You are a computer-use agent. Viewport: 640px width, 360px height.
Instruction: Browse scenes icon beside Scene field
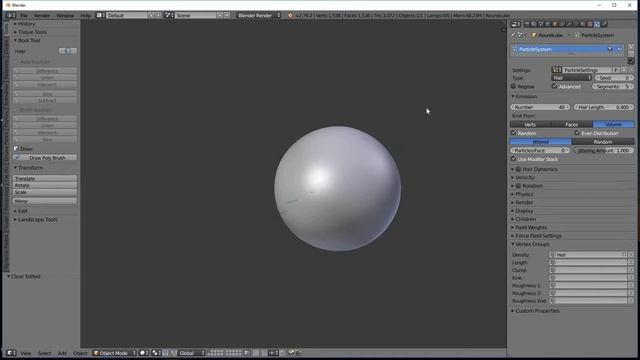tap(169, 15)
